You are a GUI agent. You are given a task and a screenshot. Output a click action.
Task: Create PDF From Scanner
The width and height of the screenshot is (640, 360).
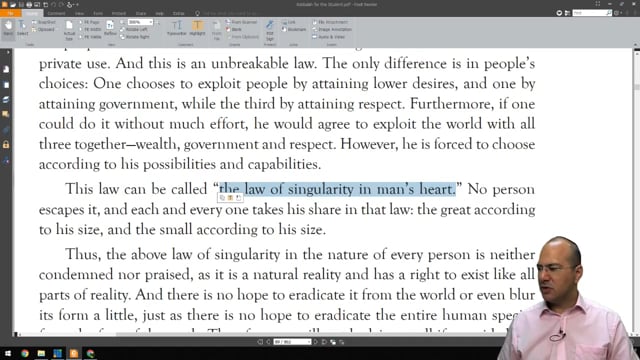(x=242, y=22)
